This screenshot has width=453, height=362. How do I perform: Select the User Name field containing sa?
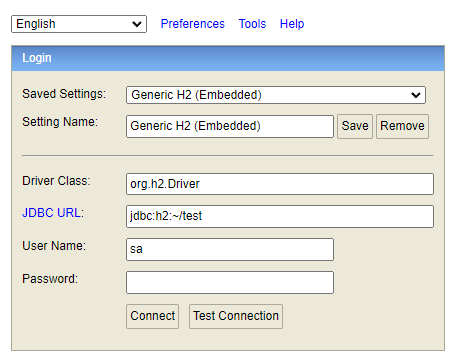tap(230, 249)
